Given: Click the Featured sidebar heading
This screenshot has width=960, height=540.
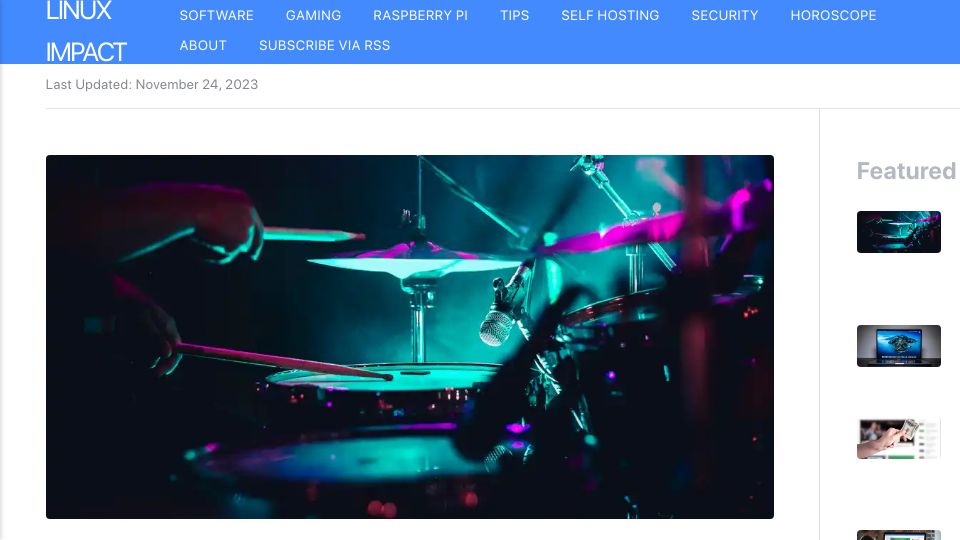Looking at the screenshot, I should point(906,171).
